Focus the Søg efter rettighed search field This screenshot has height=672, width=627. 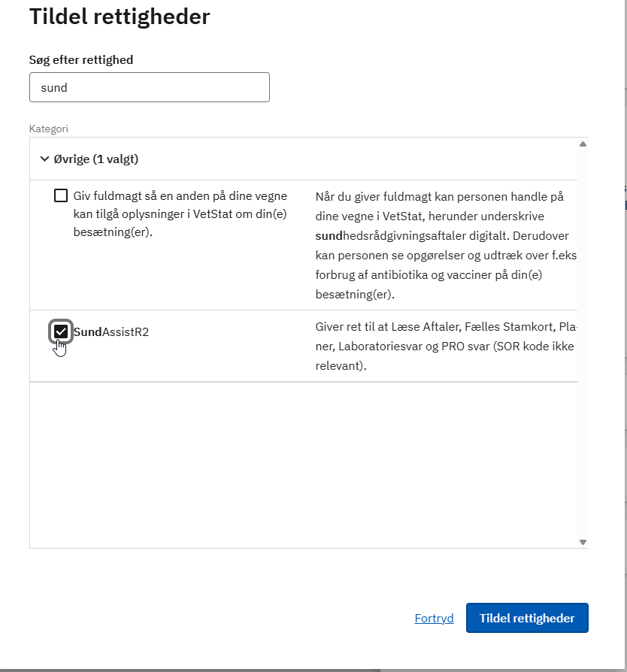[150, 87]
